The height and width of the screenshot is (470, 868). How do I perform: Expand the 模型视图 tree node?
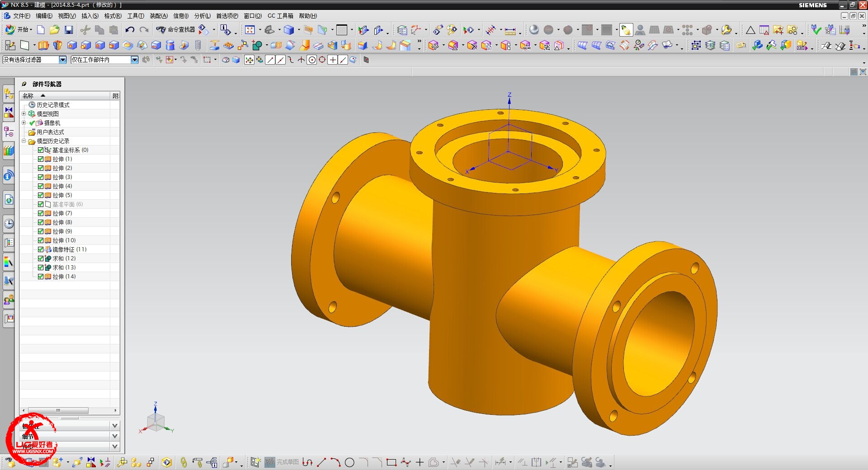click(x=24, y=113)
